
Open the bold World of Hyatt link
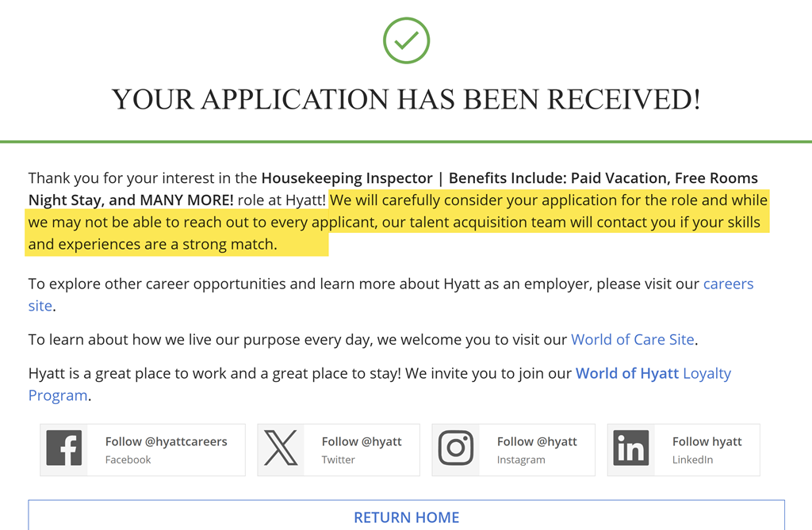tap(626, 373)
